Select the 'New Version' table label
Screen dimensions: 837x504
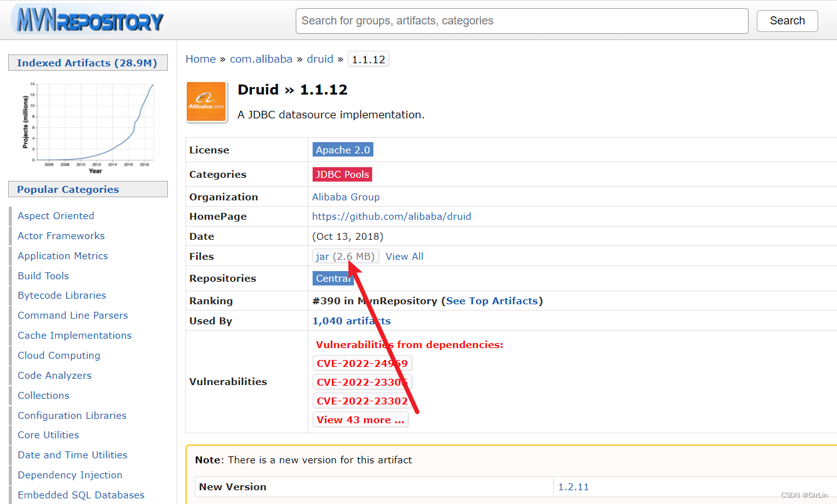click(x=232, y=486)
